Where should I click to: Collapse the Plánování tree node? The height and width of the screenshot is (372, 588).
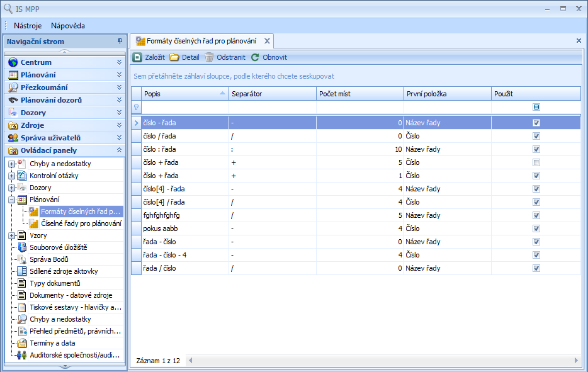(11, 200)
